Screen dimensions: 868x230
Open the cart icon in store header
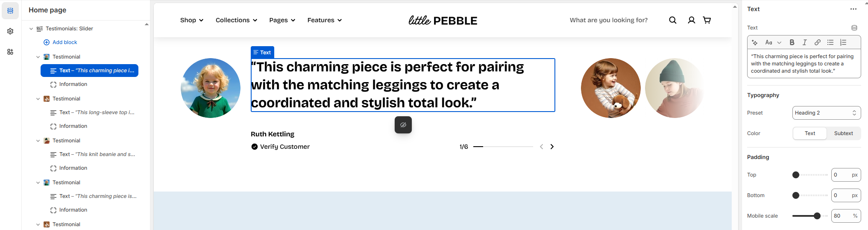click(707, 20)
